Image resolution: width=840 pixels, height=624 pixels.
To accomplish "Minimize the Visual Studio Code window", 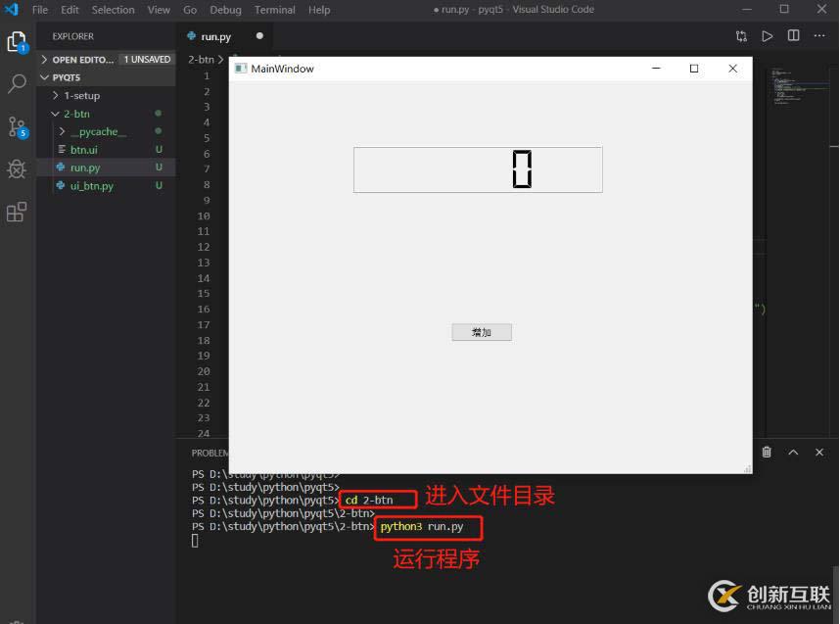I will pos(747,9).
